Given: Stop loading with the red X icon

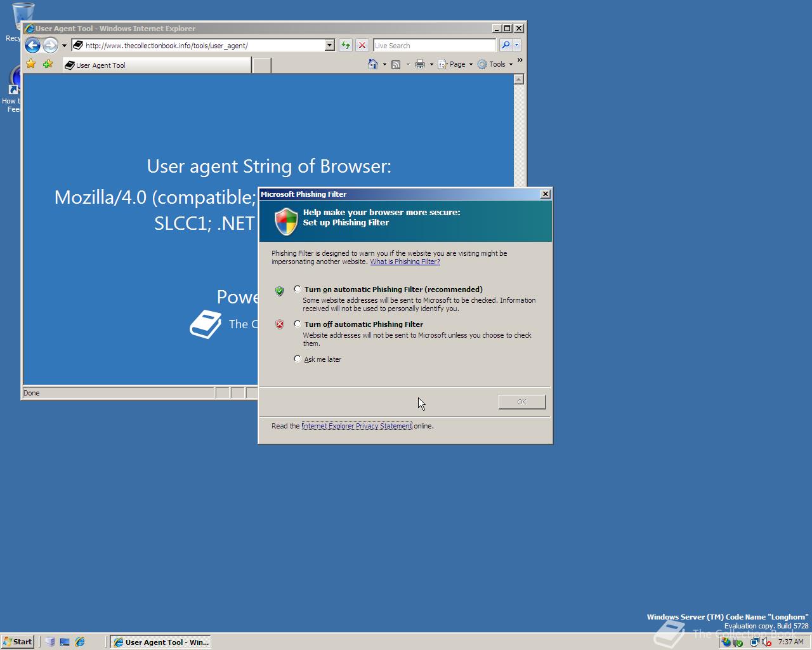Looking at the screenshot, I should [x=362, y=45].
